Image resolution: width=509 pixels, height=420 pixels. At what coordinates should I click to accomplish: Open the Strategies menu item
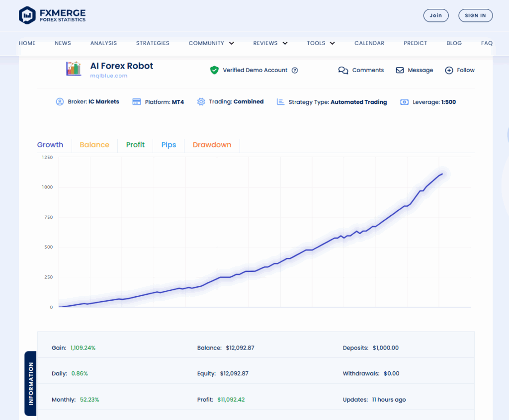(x=153, y=43)
